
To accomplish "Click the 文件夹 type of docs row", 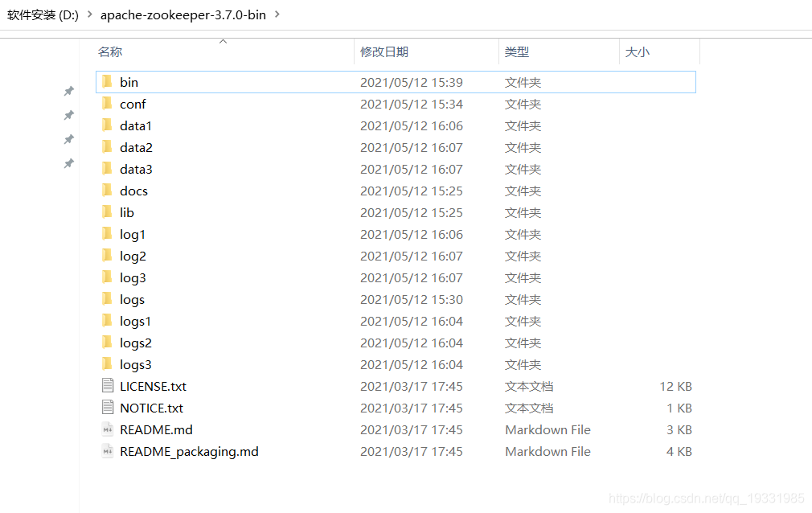I will [x=523, y=191].
